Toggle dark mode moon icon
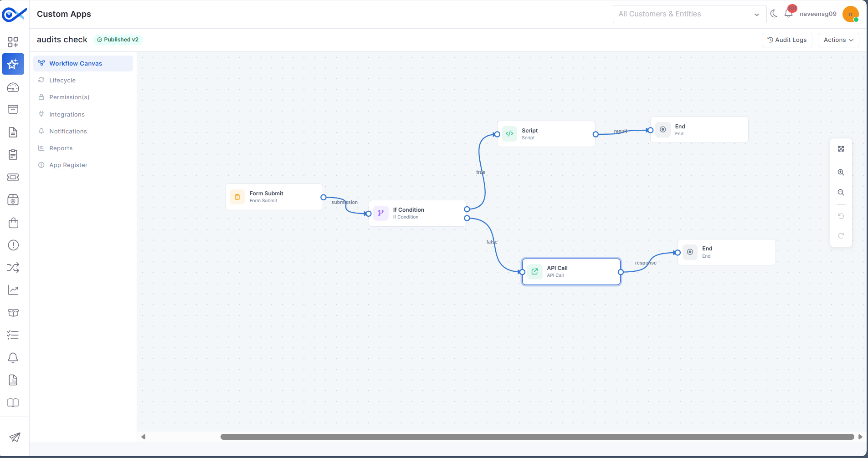Screen dimensions: 868x458 click(x=774, y=14)
